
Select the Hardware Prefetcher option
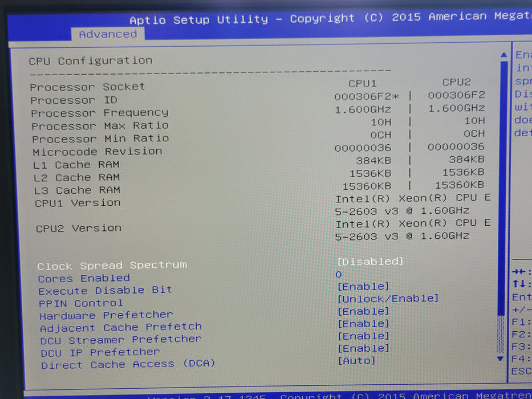coord(106,316)
